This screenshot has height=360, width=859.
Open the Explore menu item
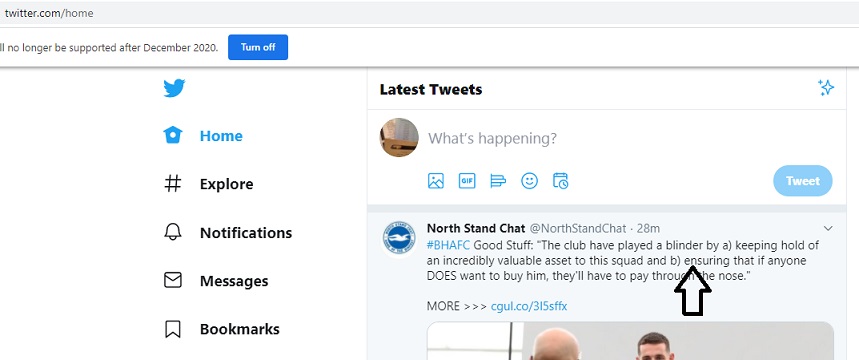pos(226,184)
